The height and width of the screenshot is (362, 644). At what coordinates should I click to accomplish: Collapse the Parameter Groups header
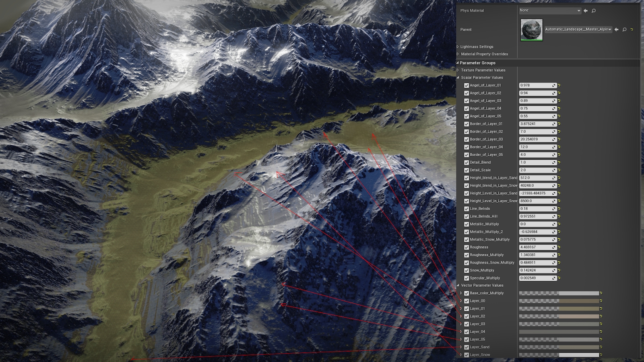[x=458, y=63]
